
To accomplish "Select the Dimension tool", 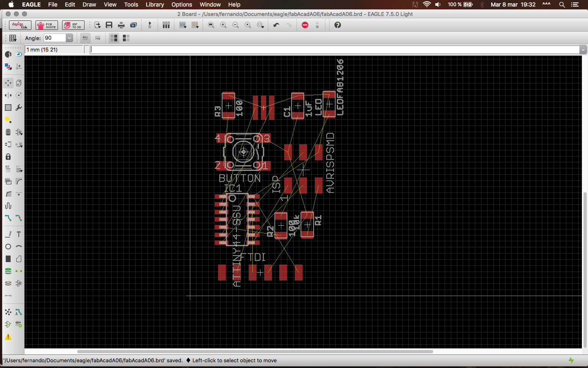I will [8, 296].
